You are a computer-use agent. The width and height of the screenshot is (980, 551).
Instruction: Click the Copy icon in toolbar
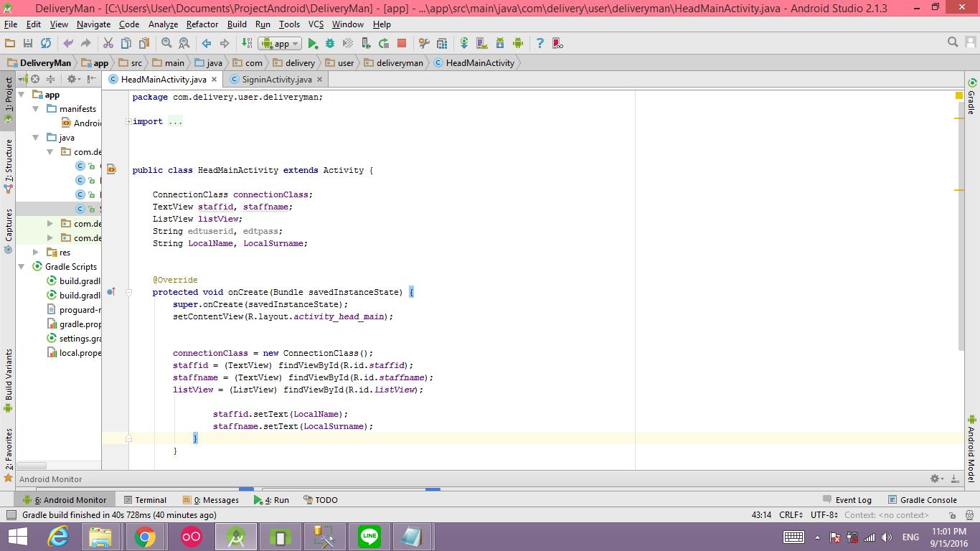pos(126,44)
